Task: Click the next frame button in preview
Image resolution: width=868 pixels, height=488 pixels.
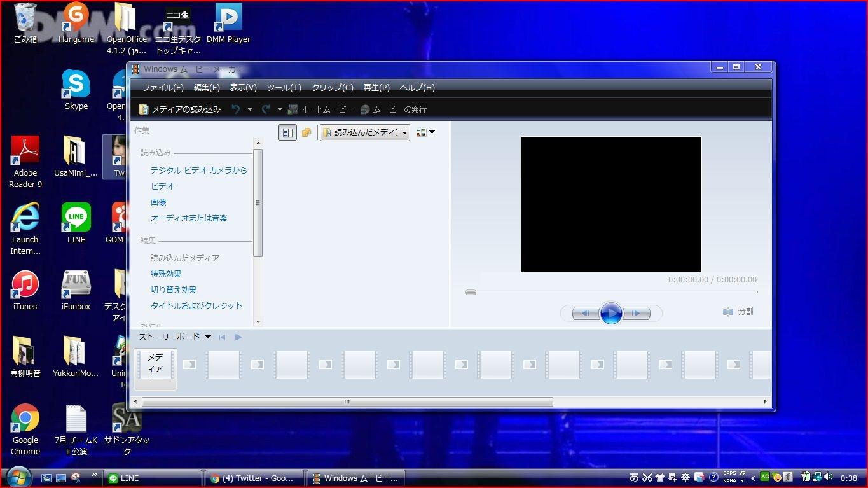Action: point(637,313)
